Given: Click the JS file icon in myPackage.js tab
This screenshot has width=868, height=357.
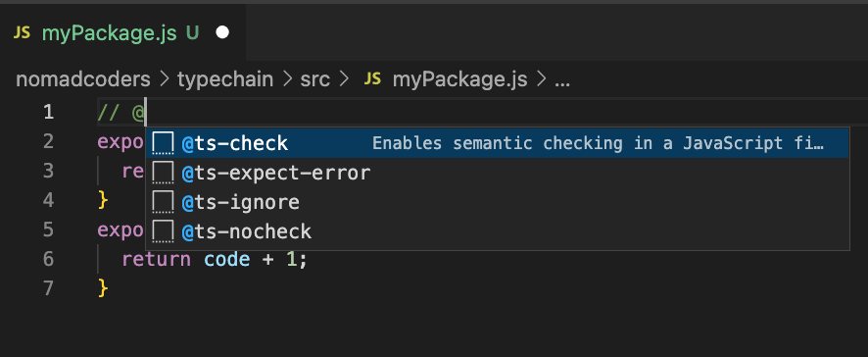Looking at the screenshot, I should (22, 33).
